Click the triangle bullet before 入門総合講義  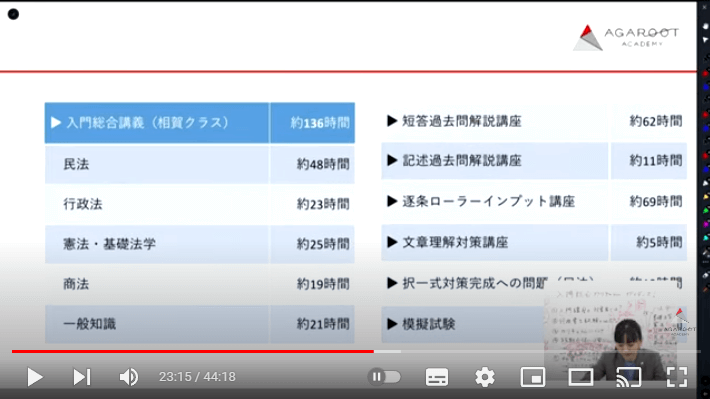tap(56, 123)
